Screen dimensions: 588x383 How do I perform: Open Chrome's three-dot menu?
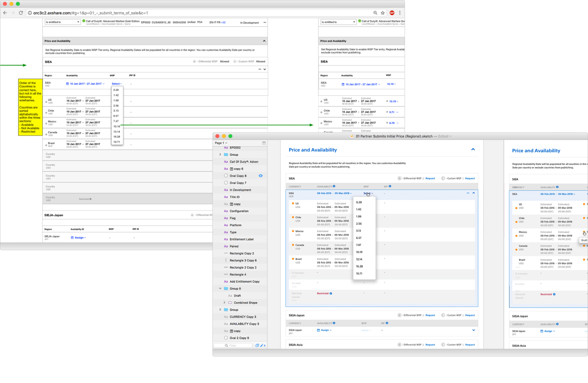click(400, 13)
